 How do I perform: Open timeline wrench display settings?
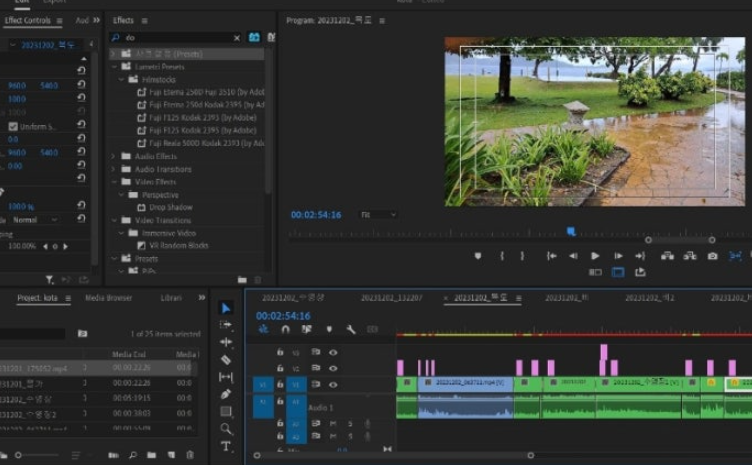(351, 329)
